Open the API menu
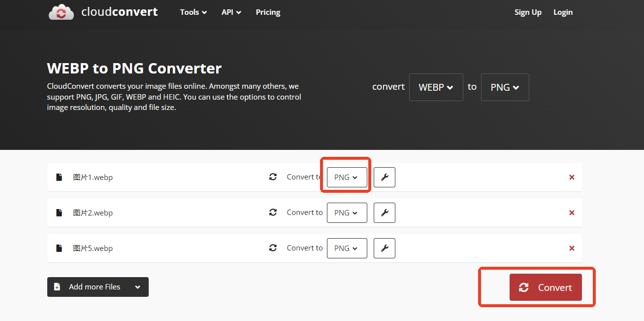This screenshot has height=321, width=644. (x=231, y=12)
